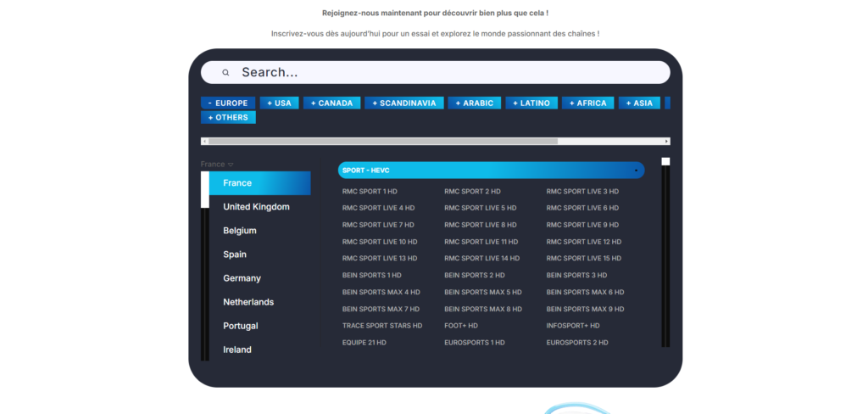The height and width of the screenshot is (414, 868).
Task: Click the horizontal scrollbar thumb
Action: point(383,142)
